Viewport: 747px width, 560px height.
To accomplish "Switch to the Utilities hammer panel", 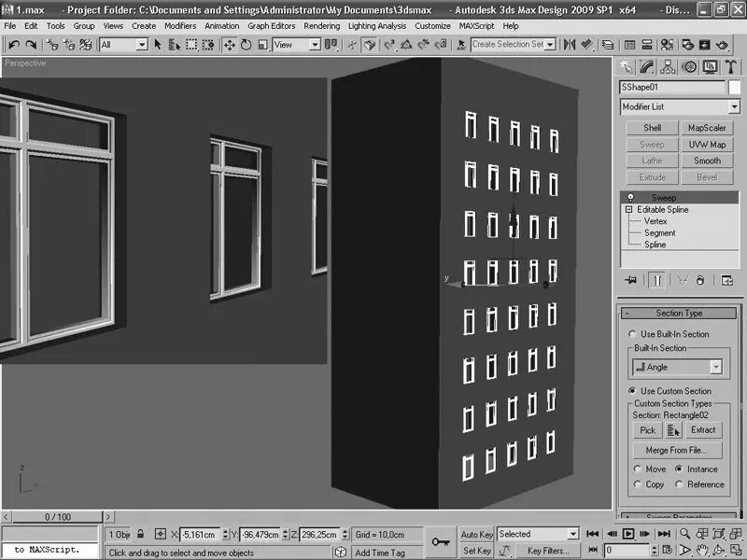I will [x=731, y=67].
